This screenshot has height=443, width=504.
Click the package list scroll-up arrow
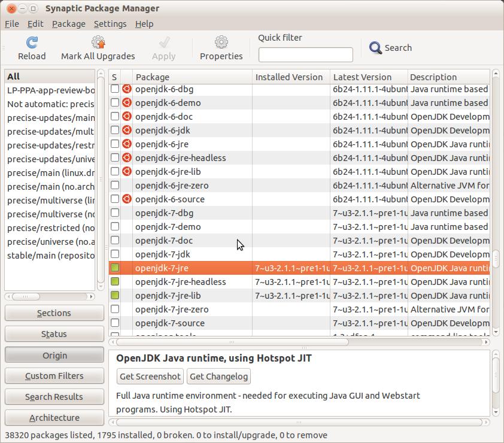pyautogui.click(x=496, y=74)
